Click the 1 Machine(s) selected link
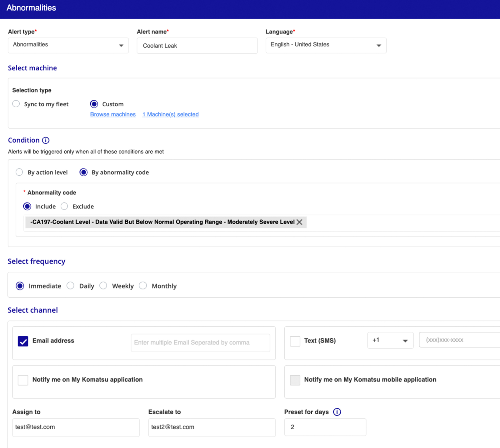 [x=170, y=114]
